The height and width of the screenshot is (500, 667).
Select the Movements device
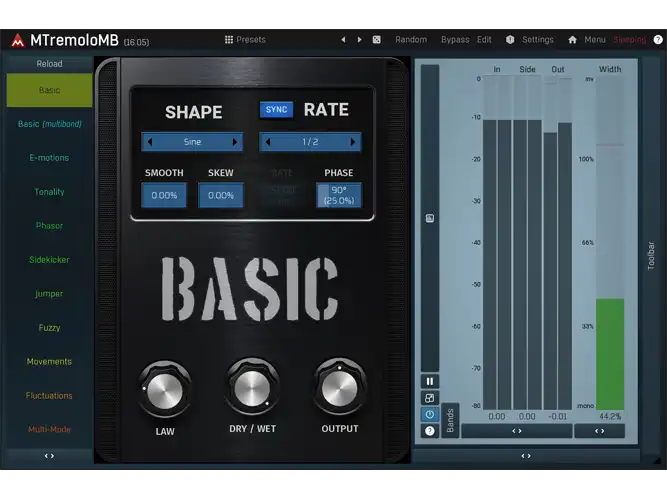[x=49, y=362]
